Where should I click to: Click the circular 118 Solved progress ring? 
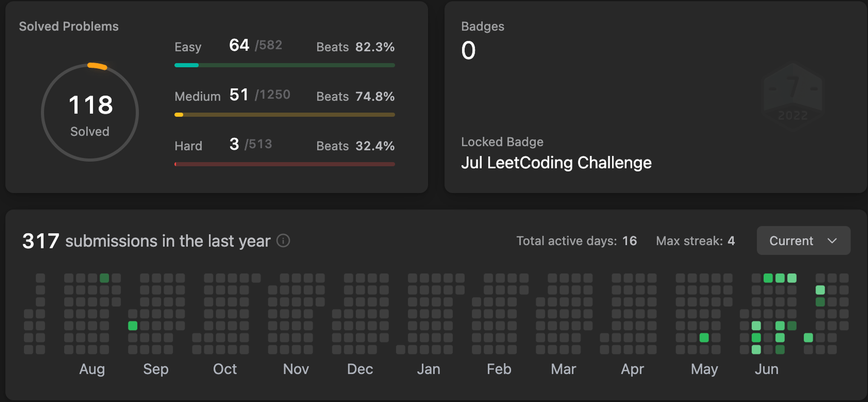tap(90, 113)
